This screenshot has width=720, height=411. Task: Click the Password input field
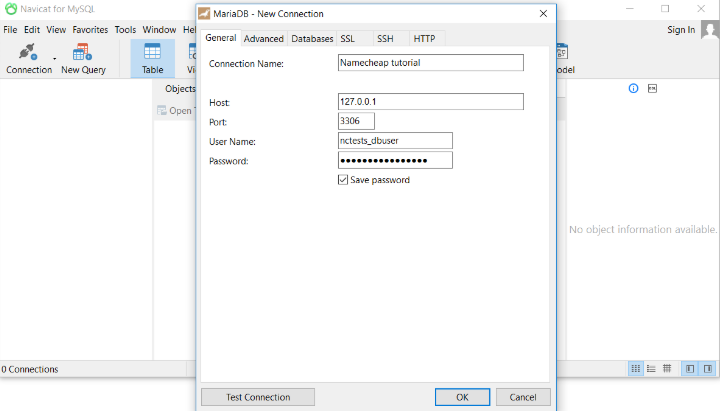coord(395,160)
